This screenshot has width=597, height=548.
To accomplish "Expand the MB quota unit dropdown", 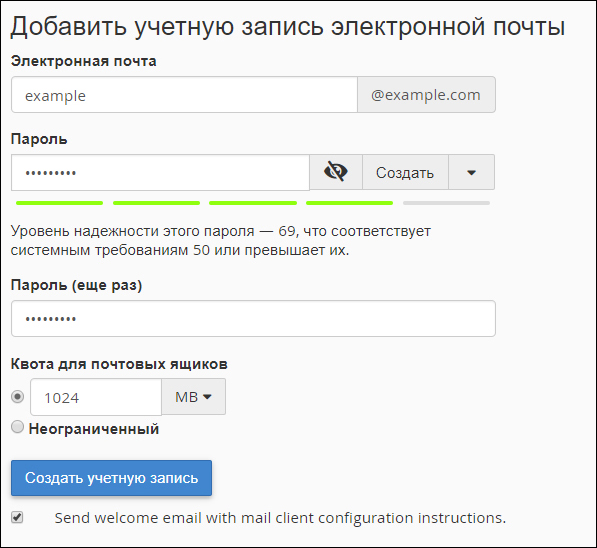I will (193, 396).
